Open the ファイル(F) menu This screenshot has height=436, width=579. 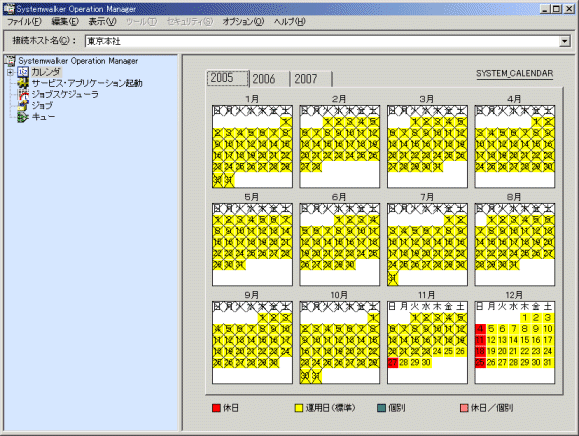tap(24, 22)
